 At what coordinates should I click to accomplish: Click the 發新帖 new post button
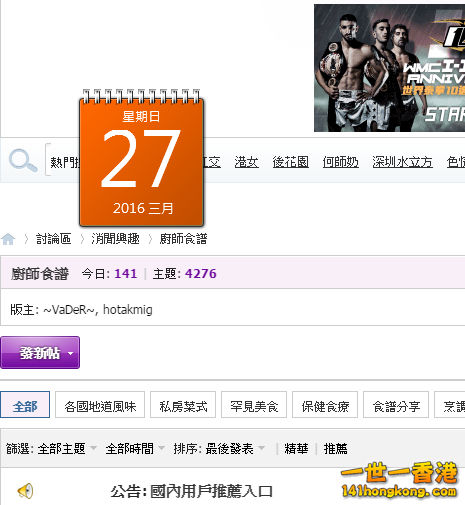pyautogui.click(x=40, y=353)
